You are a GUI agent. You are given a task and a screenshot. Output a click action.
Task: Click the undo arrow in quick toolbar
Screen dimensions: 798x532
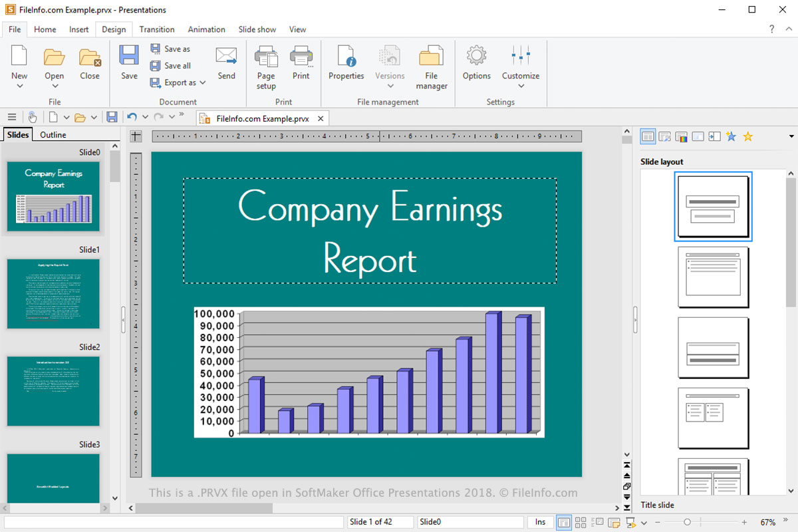(x=132, y=117)
